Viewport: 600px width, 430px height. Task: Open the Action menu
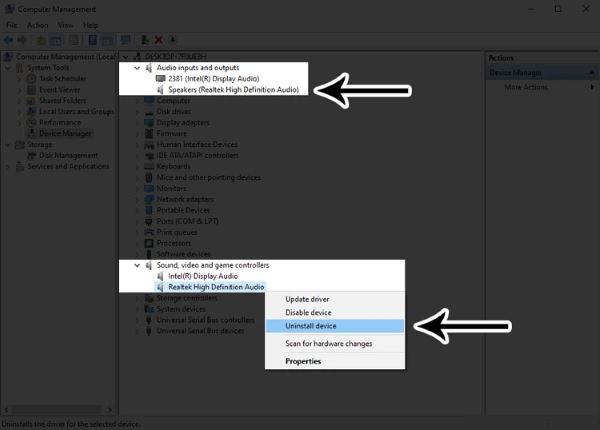pyautogui.click(x=38, y=25)
